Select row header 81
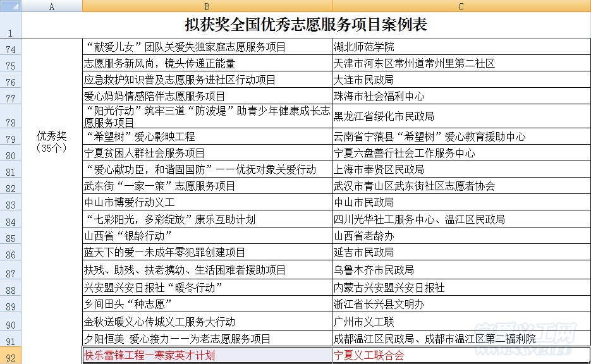The width and height of the screenshot is (591, 364). pos(11,169)
